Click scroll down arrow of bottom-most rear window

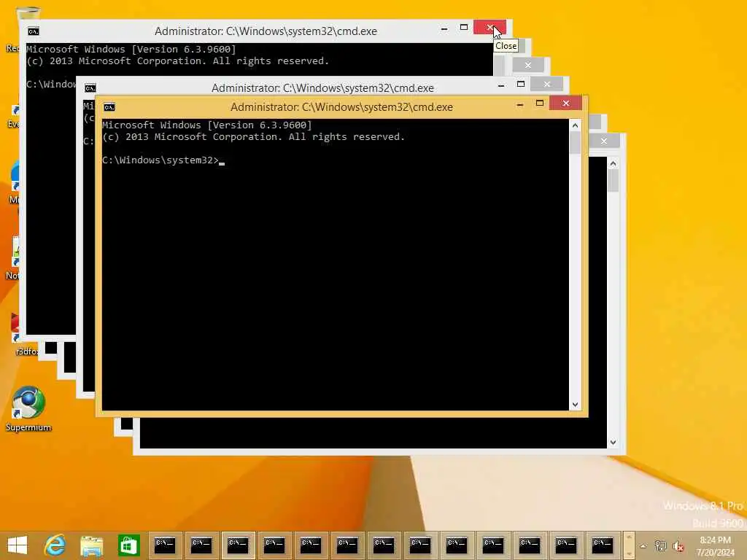[x=613, y=443]
